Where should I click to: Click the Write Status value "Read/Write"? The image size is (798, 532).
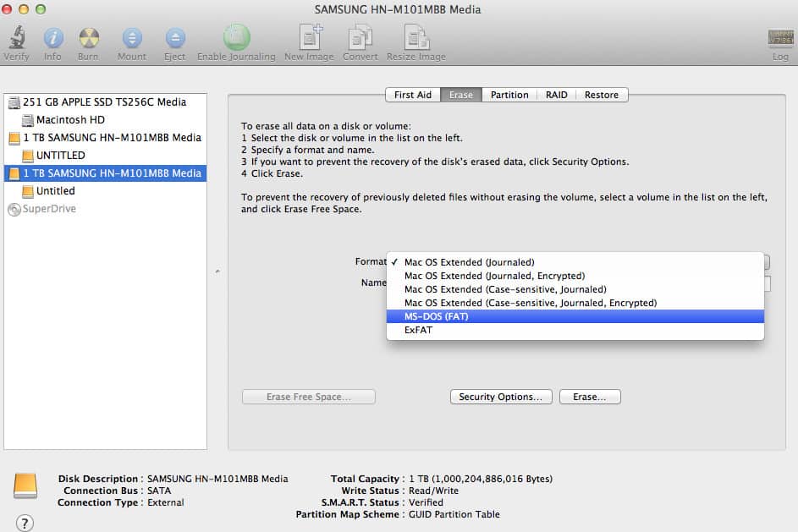point(433,491)
